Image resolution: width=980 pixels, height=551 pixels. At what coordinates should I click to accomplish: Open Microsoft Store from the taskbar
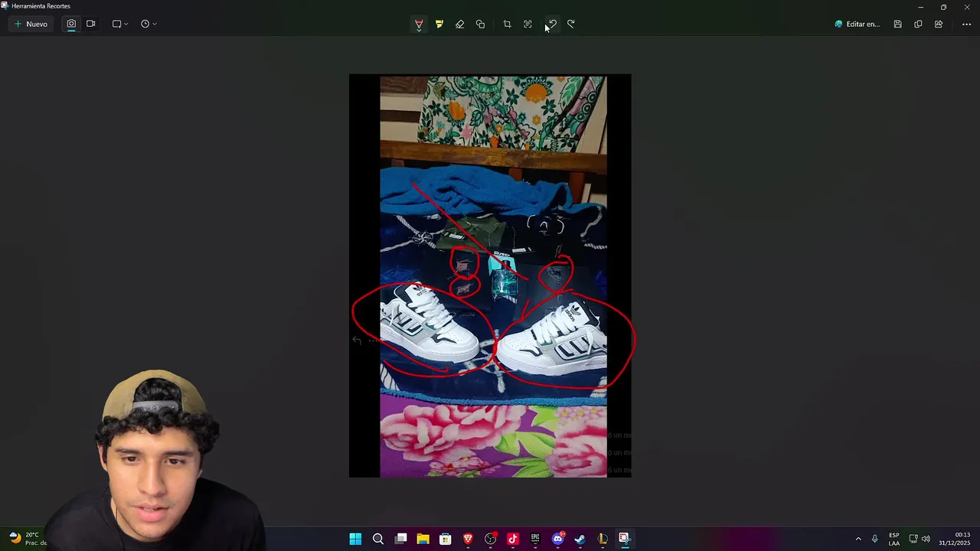tap(445, 539)
